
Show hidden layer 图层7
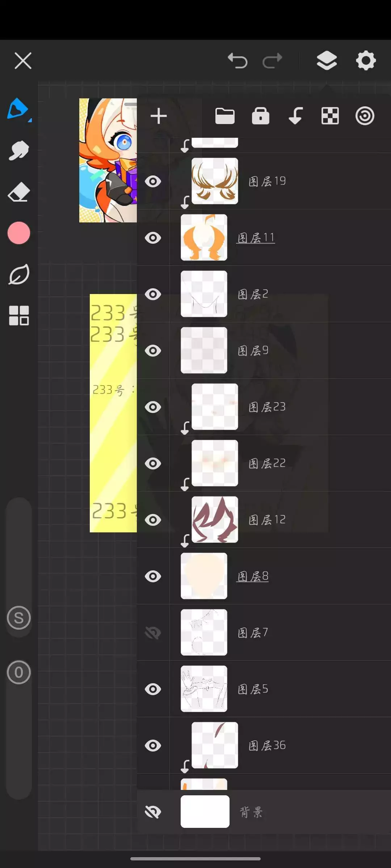(153, 633)
